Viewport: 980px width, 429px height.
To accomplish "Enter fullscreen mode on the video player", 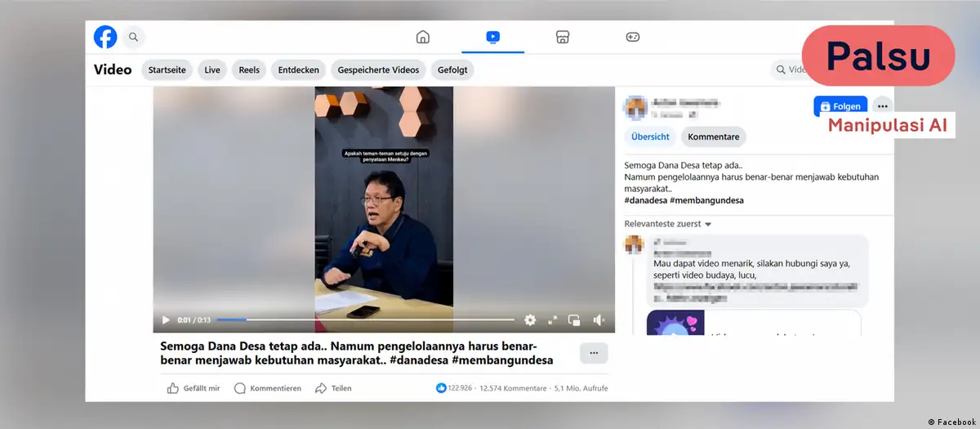I will click(552, 320).
